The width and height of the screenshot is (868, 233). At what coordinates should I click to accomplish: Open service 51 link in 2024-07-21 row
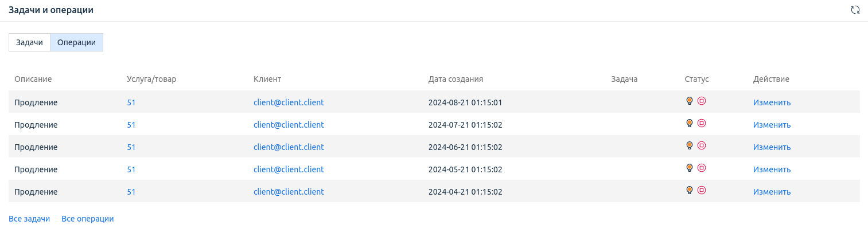pyautogui.click(x=131, y=125)
